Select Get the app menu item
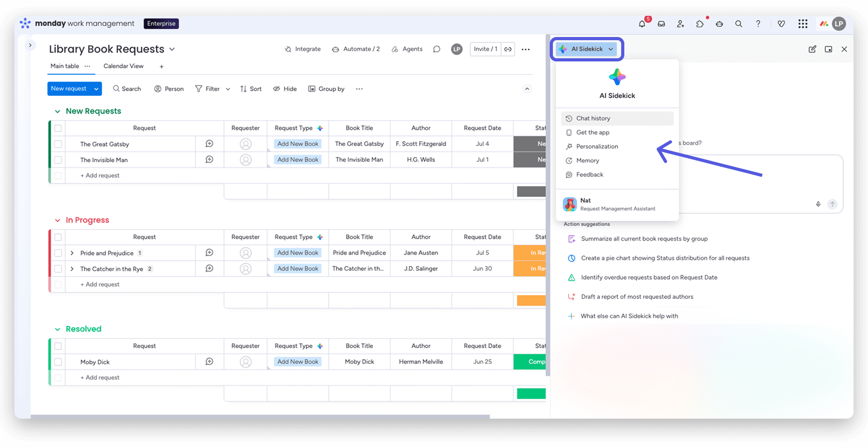The width and height of the screenshot is (868, 448). 617,132
